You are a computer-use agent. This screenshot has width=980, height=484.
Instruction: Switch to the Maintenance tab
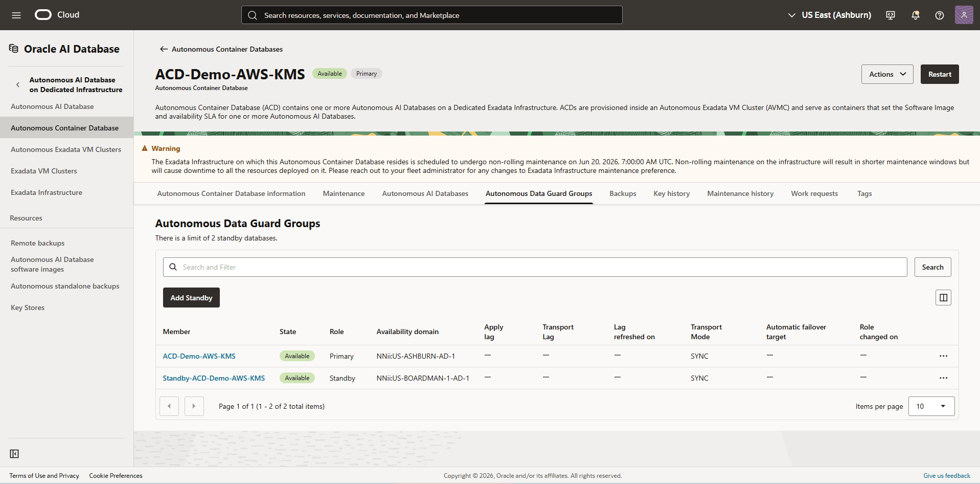click(344, 193)
